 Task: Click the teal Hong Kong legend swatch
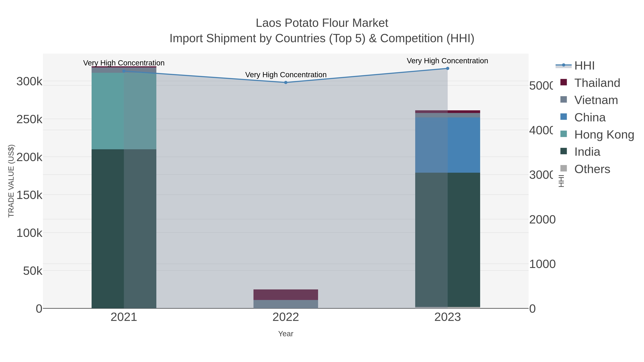[563, 134]
